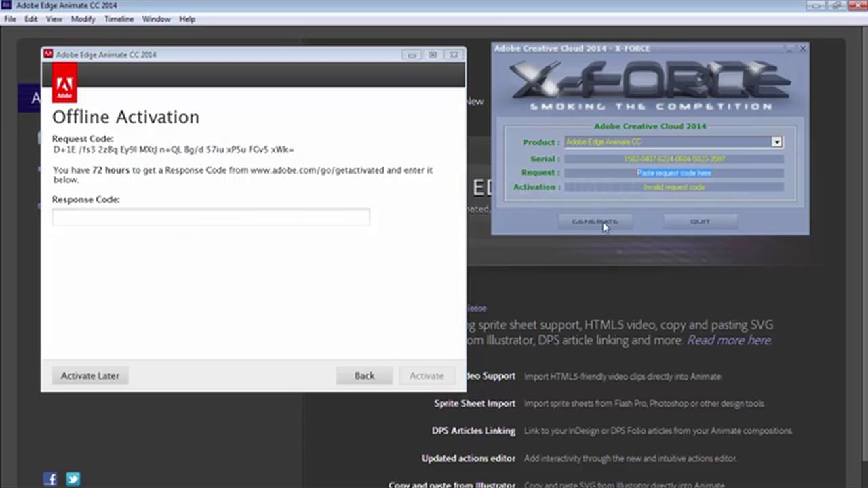868x488 pixels.
Task: Click the Activate button
Action: 427,375
